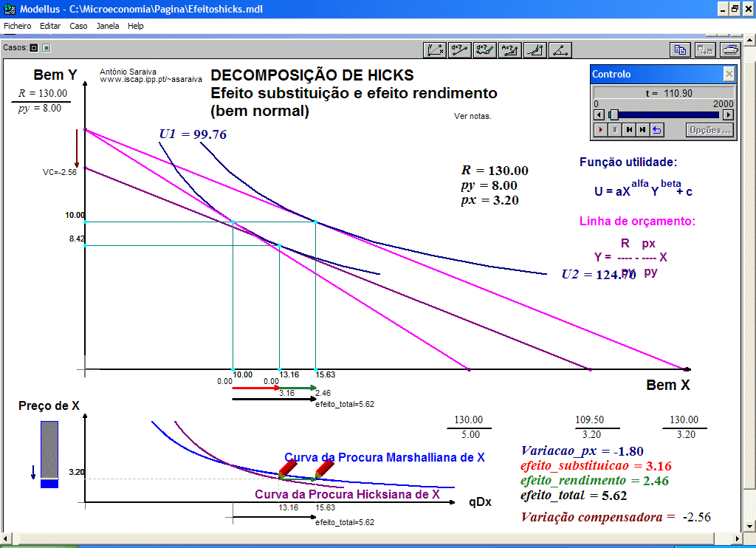Screen dimensions: 756x548
Task: Open the Janela menu
Action: click(108, 26)
